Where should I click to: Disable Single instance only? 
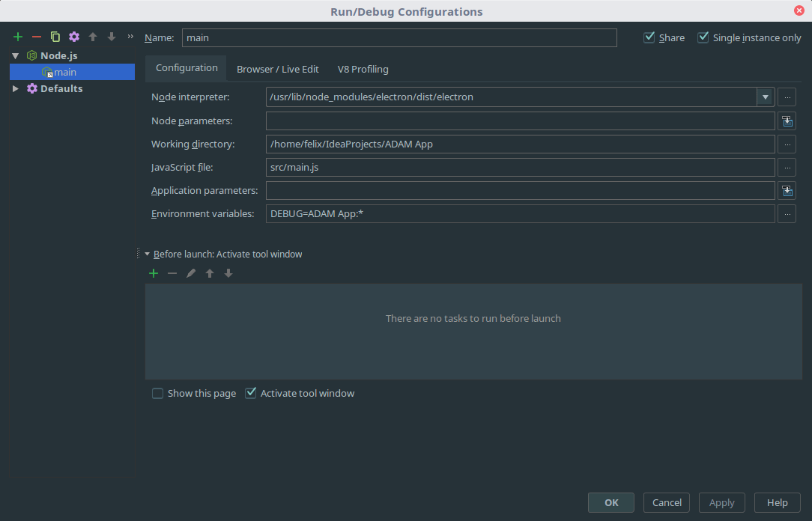[703, 37]
